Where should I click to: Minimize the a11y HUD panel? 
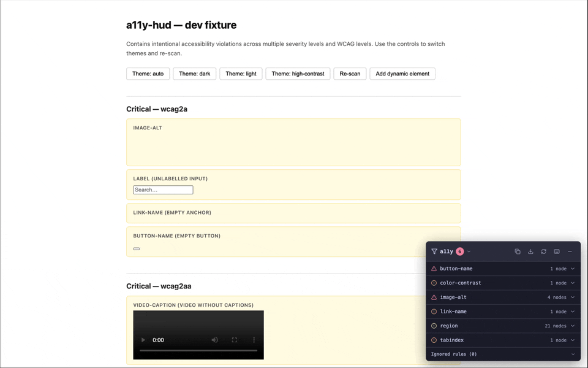click(x=570, y=251)
